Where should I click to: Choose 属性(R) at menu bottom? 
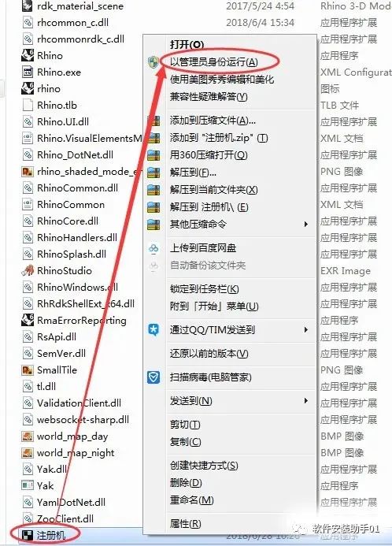186,523
